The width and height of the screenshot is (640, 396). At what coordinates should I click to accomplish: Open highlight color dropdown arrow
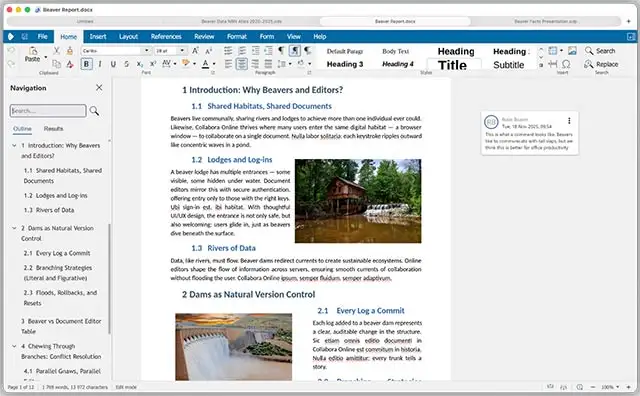pyautogui.click(x=194, y=64)
